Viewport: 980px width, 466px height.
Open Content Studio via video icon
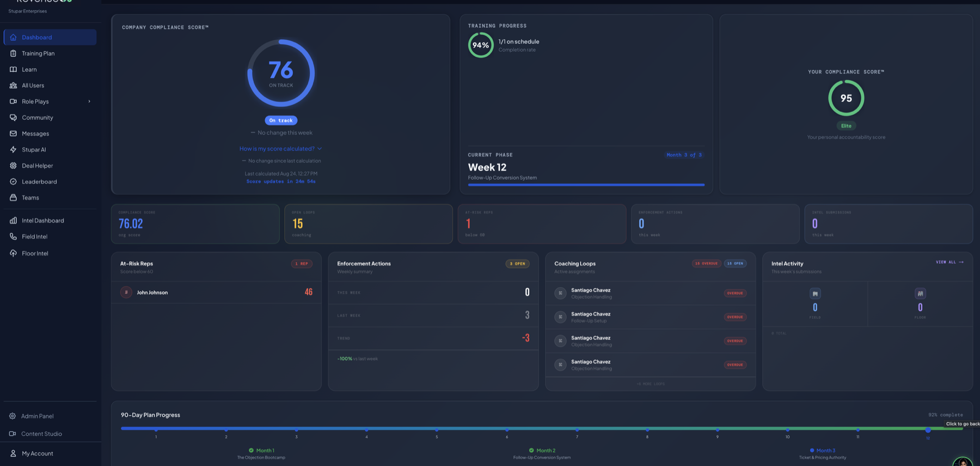13,434
